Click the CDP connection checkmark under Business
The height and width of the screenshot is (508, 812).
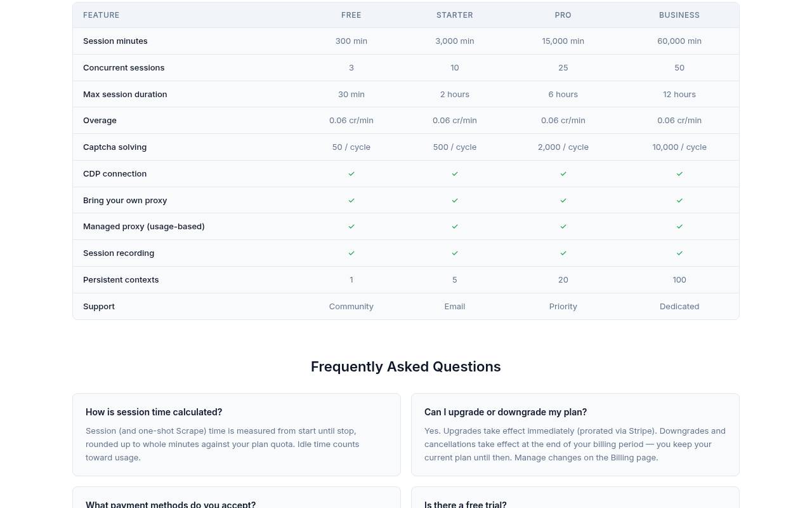(x=679, y=173)
